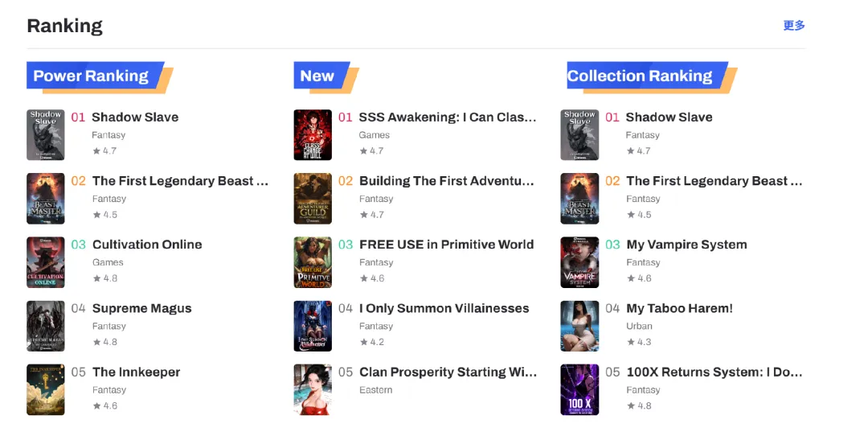Open The Innkeeper cover image

click(x=46, y=389)
